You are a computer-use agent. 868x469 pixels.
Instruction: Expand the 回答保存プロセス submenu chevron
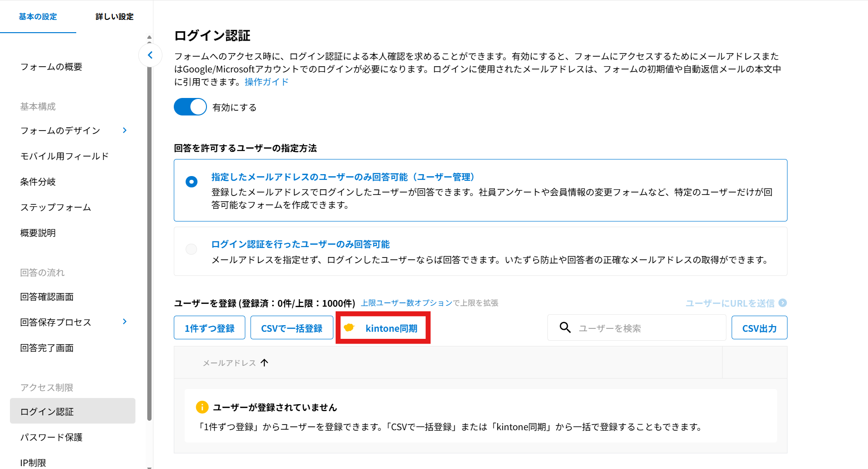(x=125, y=322)
